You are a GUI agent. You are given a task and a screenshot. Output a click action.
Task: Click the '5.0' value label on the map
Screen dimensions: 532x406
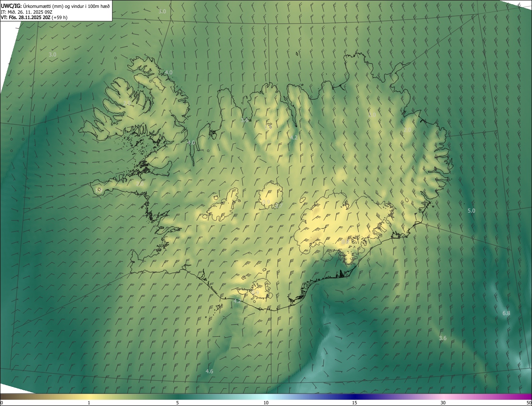[x=471, y=211]
